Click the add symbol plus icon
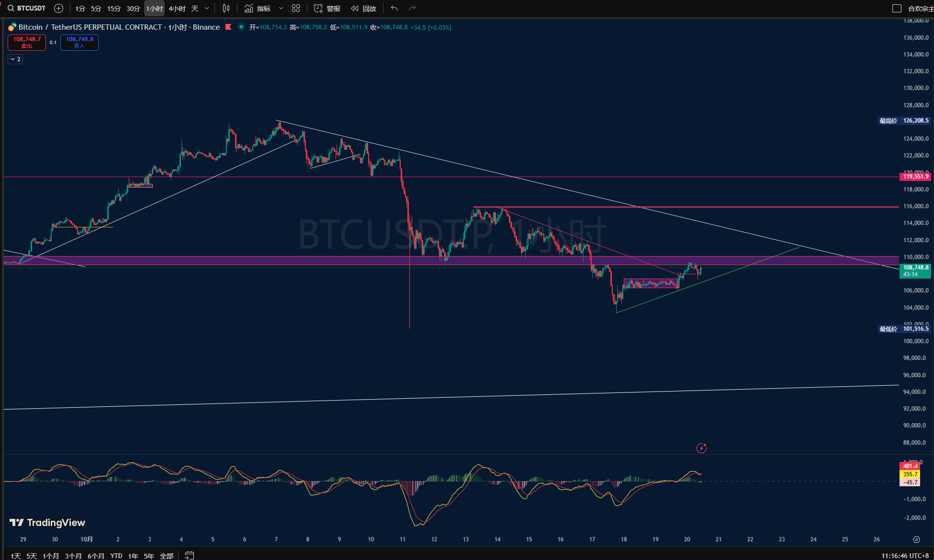 pyautogui.click(x=58, y=8)
